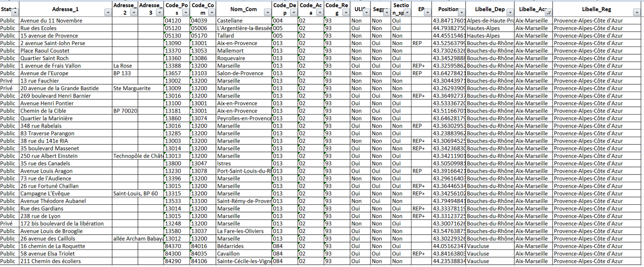The height and width of the screenshot is (267, 644).
Task: Open the Position column filter dropdown
Action: click(462, 13)
